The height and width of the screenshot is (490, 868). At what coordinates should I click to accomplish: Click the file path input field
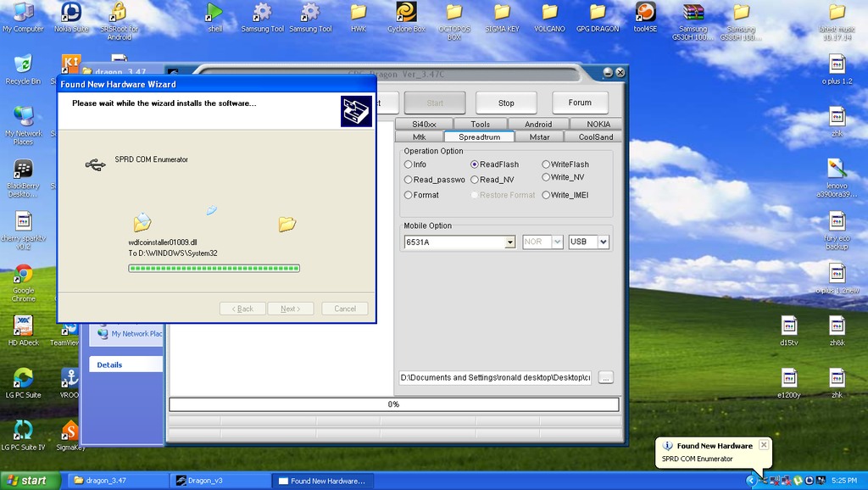[x=496, y=378]
